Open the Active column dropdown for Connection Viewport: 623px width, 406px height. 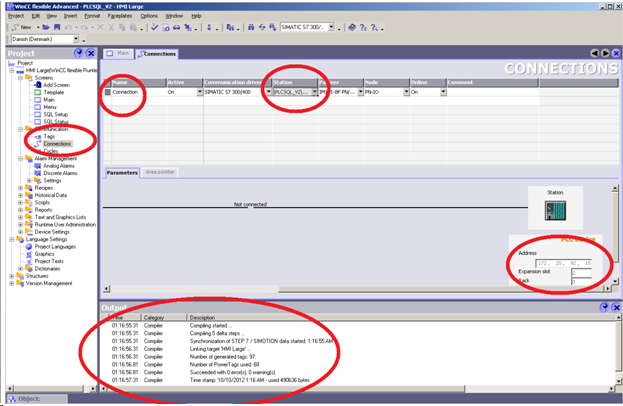tap(199, 92)
